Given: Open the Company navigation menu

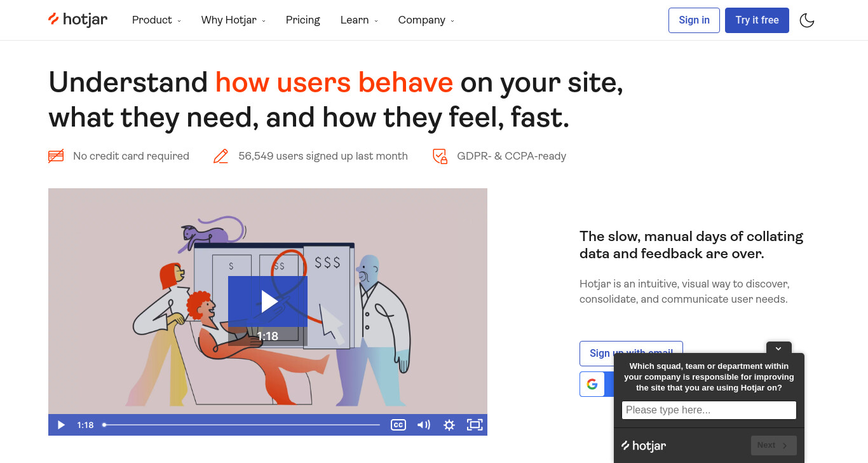Looking at the screenshot, I should click(x=426, y=20).
